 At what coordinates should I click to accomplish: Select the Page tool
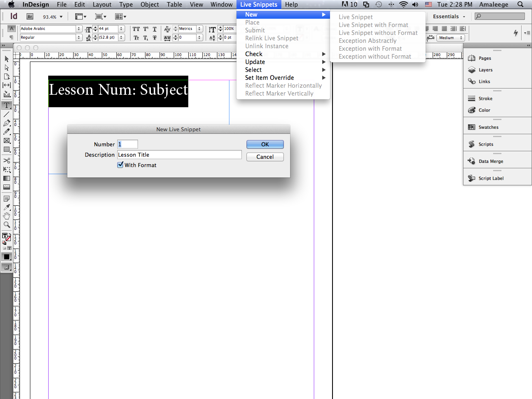pos(7,76)
